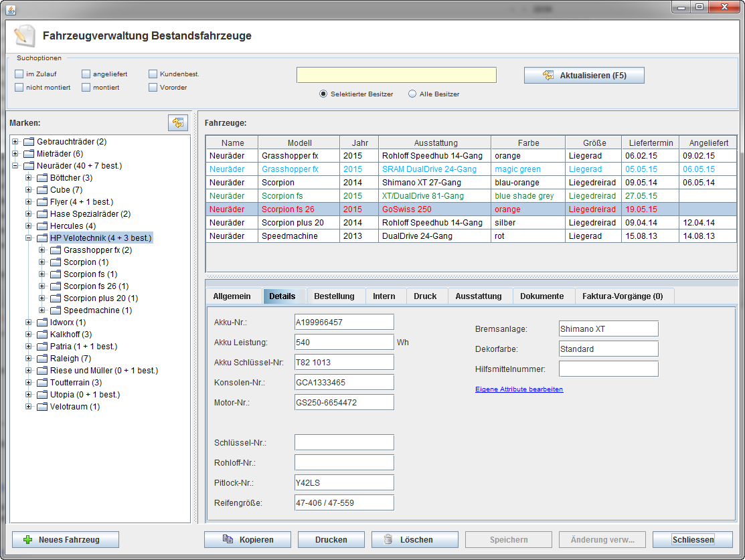Collapse the HP Velotechnik tree node
Viewport: 745px width, 560px height.
coord(29,238)
